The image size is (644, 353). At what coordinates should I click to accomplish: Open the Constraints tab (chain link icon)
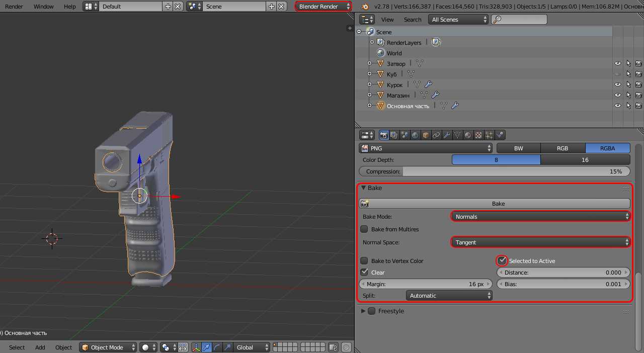click(436, 135)
